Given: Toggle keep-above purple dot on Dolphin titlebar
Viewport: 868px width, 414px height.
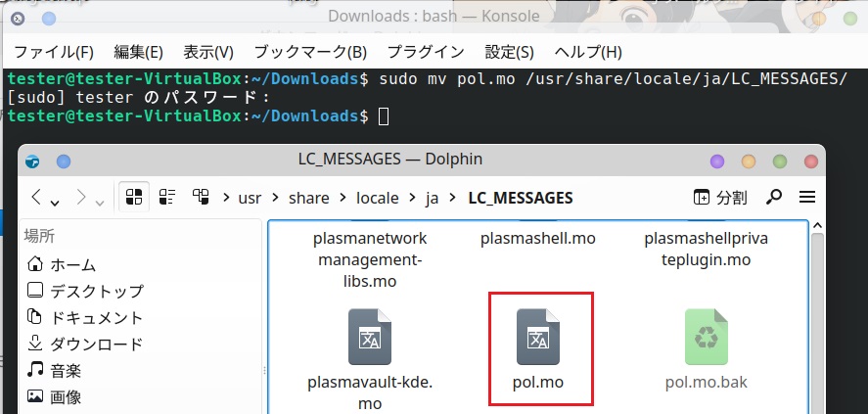Looking at the screenshot, I should coord(718,161).
